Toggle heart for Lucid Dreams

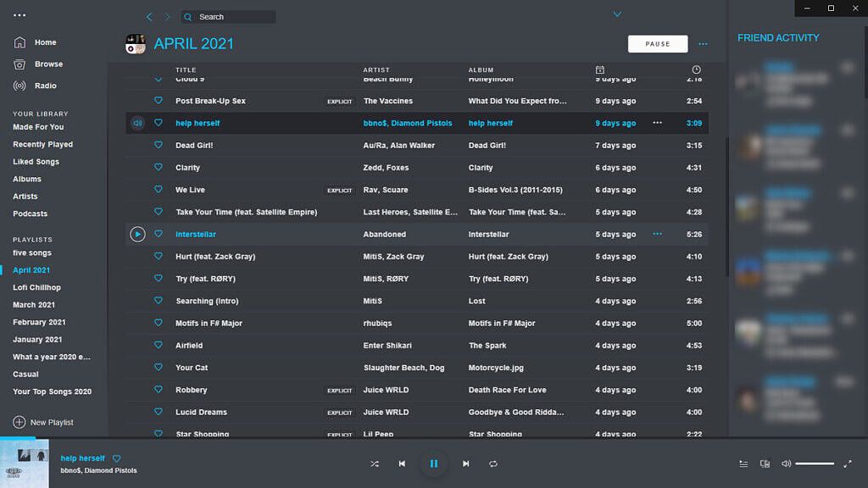tap(159, 412)
